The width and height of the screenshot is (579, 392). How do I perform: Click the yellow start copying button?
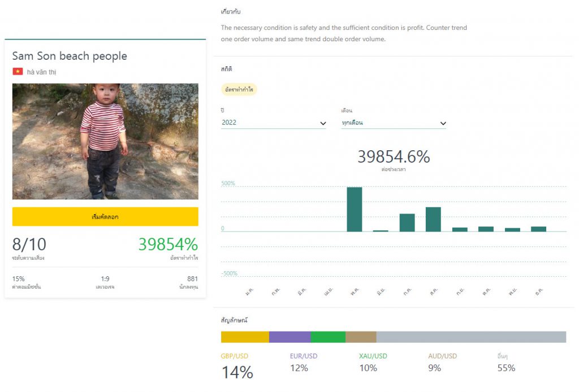click(105, 216)
